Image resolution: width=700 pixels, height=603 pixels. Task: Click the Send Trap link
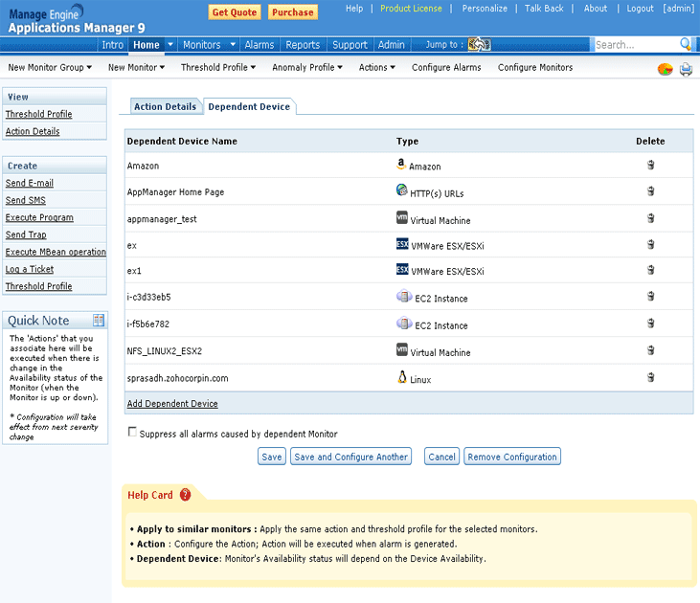coord(26,234)
